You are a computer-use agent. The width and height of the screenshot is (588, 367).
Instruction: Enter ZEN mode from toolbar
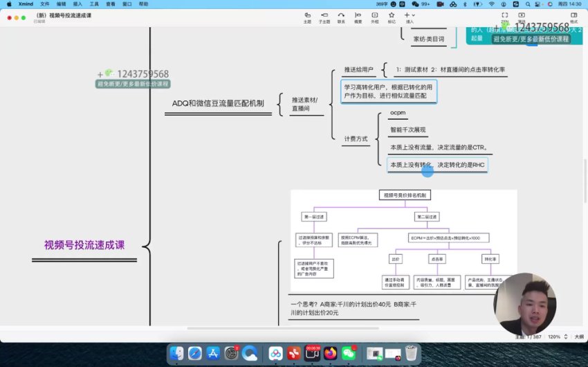[x=505, y=15]
